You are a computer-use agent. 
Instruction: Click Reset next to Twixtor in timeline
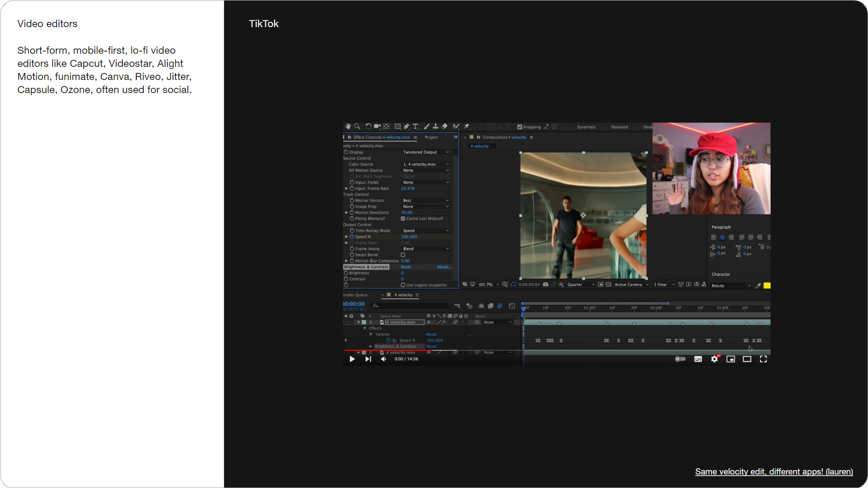pos(431,335)
